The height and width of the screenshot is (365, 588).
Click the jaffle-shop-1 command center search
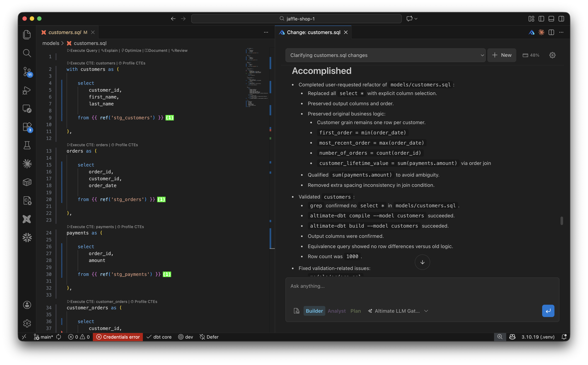click(x=296, y=19)
